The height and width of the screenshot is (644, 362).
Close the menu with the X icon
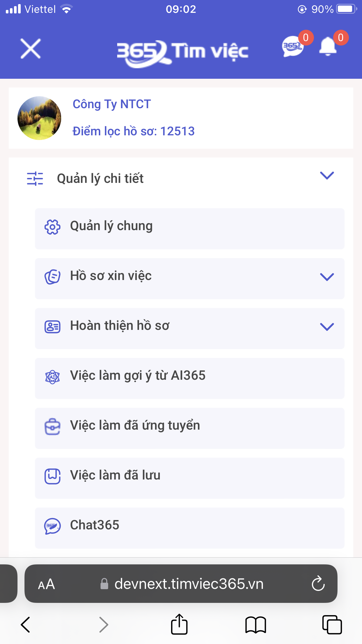31,49
